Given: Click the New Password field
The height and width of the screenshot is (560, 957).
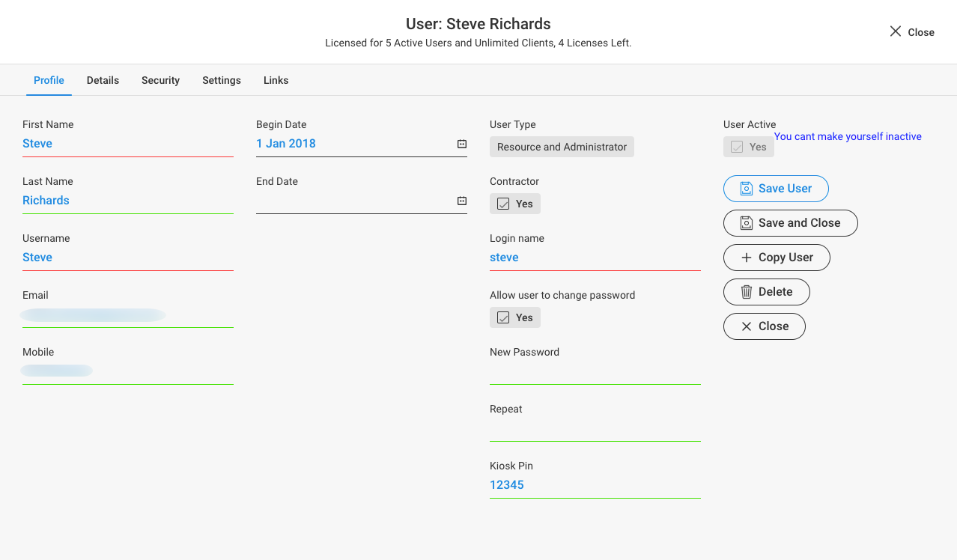Looking at the screenshot, I should point(595,371).
